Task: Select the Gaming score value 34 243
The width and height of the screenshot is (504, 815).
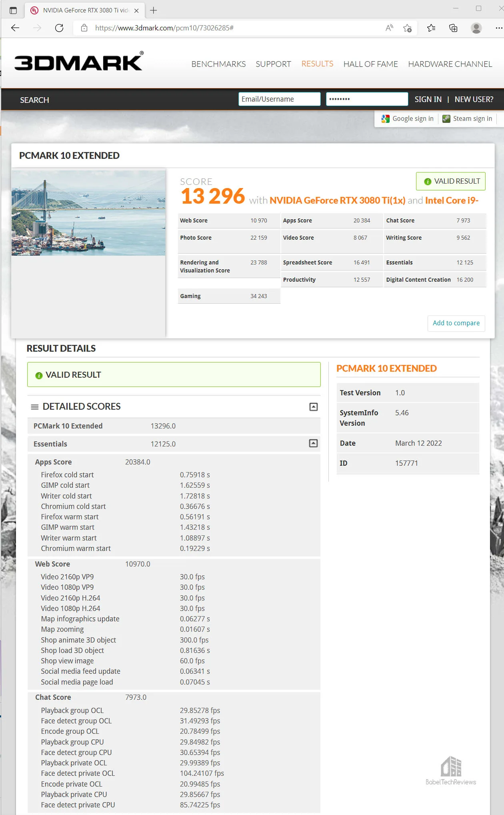Action: [x=259, y=296]
